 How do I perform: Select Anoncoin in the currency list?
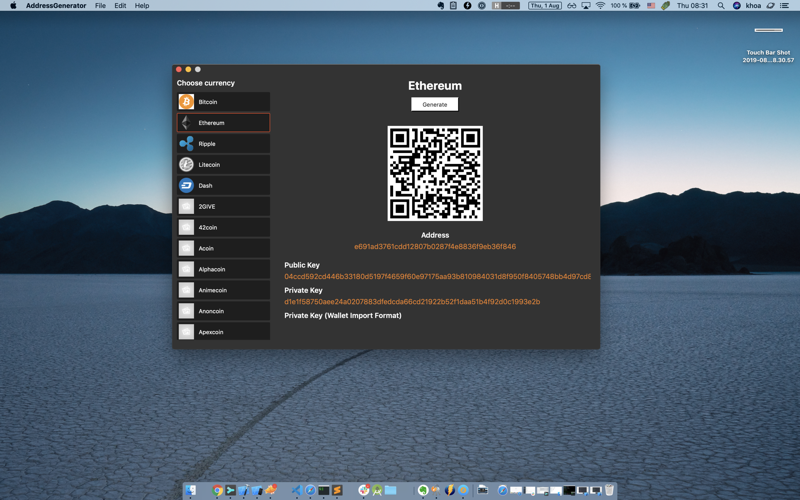click(223, 311)
